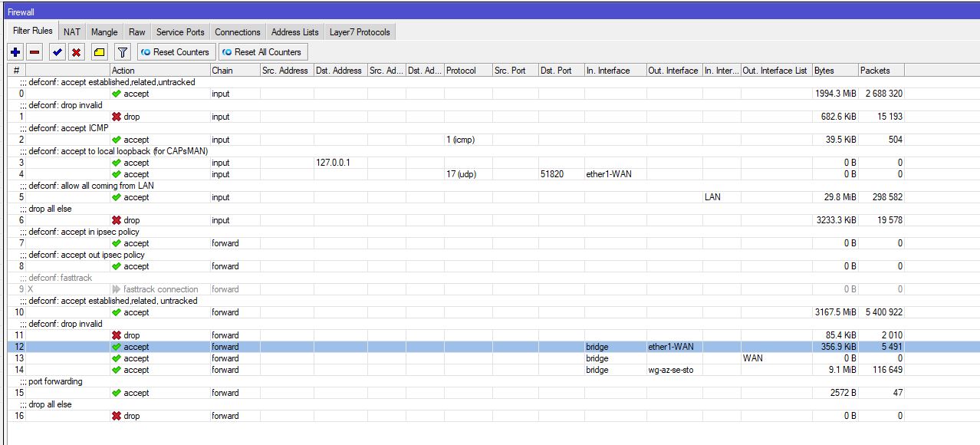This screenshot has height=445, width=980.
Task: Click the Action column header
Action: 160,71
